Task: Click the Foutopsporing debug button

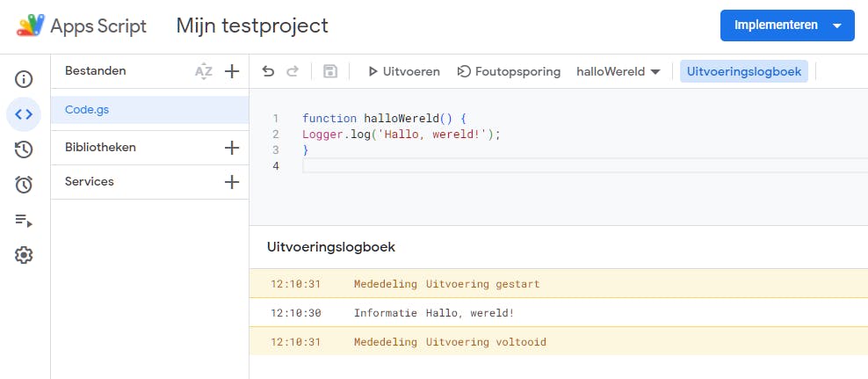Action: click(509, 71)
